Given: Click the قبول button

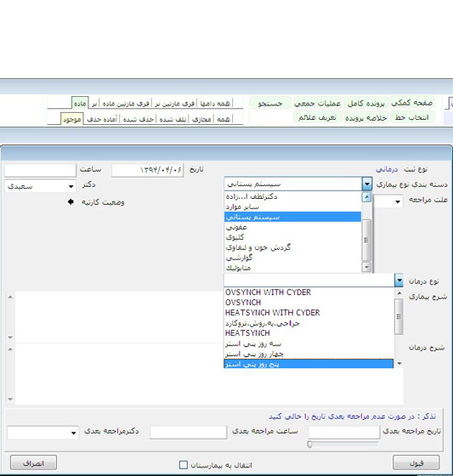Looking at the screenshot, I should pyautogui.click(x=416, y=463).
